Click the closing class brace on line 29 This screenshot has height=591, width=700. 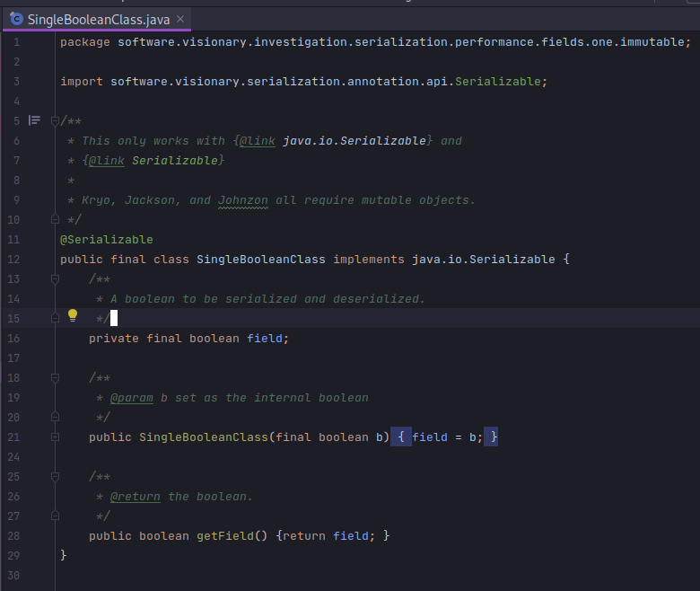pos(64,555)
